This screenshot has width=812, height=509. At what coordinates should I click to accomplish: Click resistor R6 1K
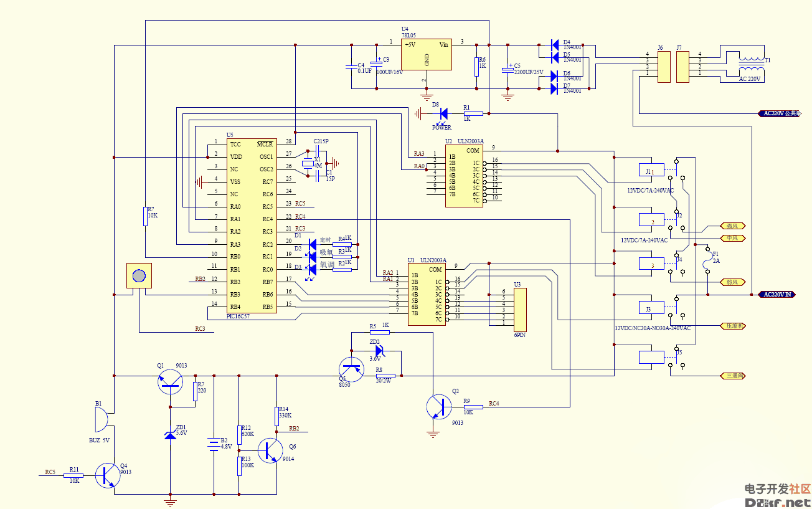(x=476, y=67)
